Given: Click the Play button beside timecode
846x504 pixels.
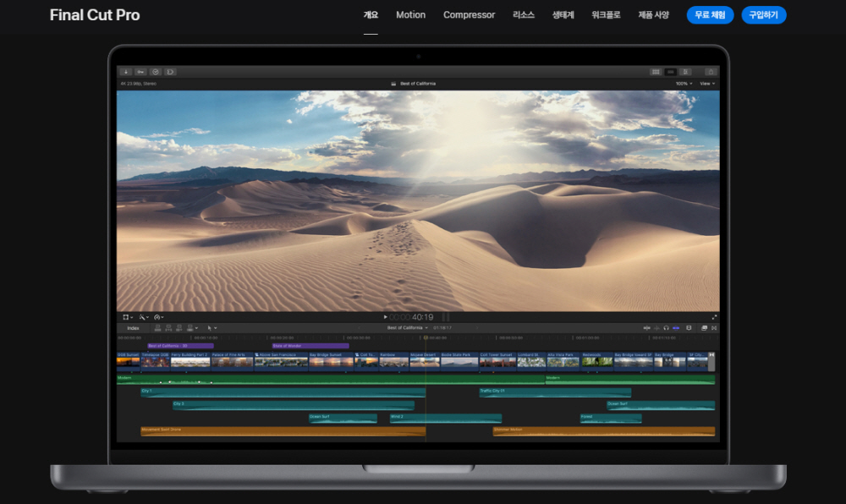Looking at the screenshot, I should (385, 317).
